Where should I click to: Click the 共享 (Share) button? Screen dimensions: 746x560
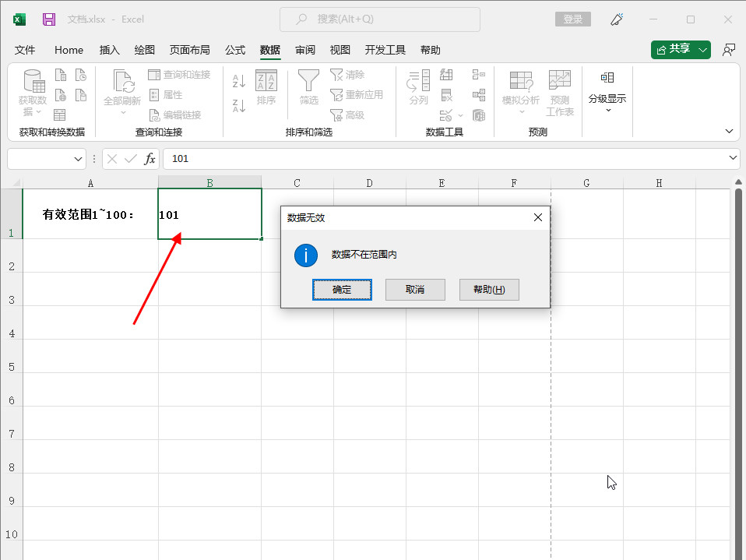coord(674,50)
